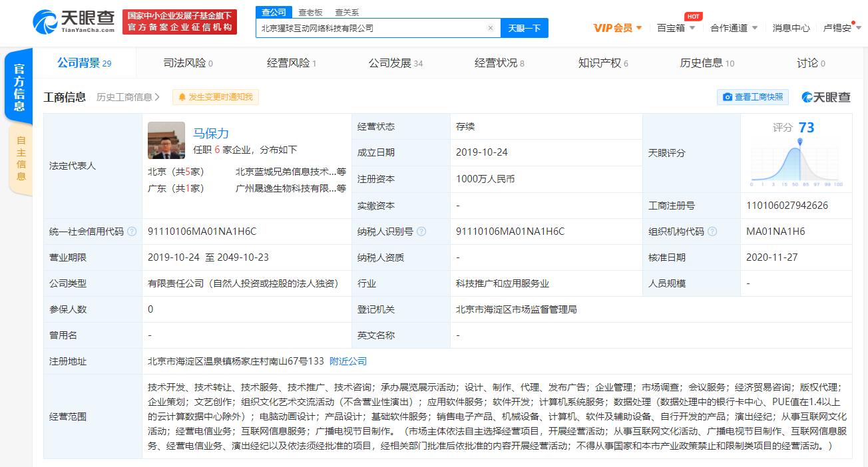This screenshot has height=467, width=868.
Task: Click the help icon beside 纳税人识别号
Action: pos(421,232)
